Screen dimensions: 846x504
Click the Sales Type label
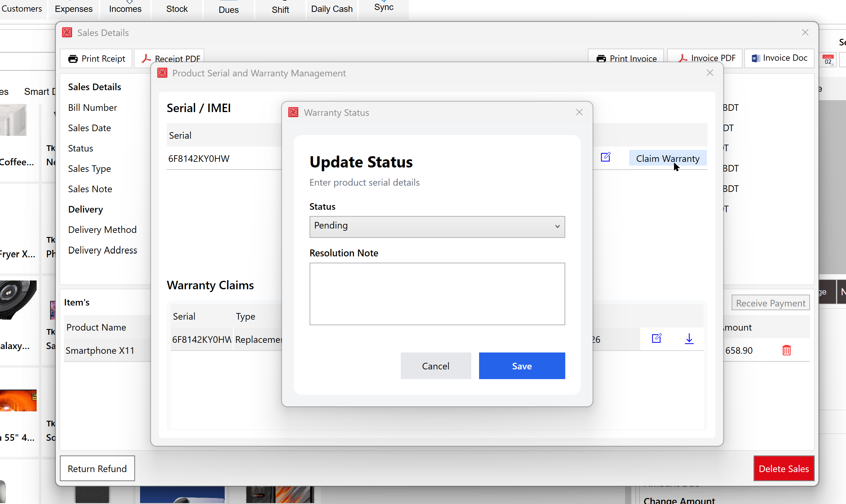89,169
